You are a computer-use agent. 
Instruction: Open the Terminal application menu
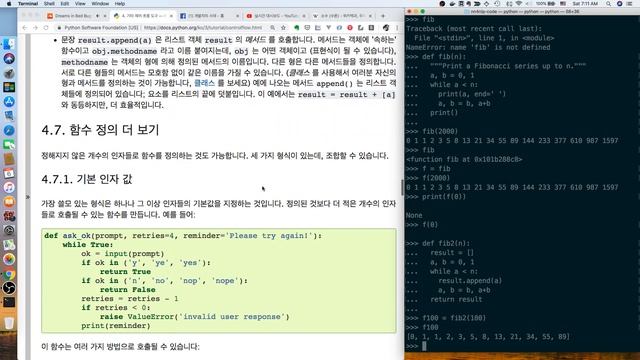click(x=28, y=3)
